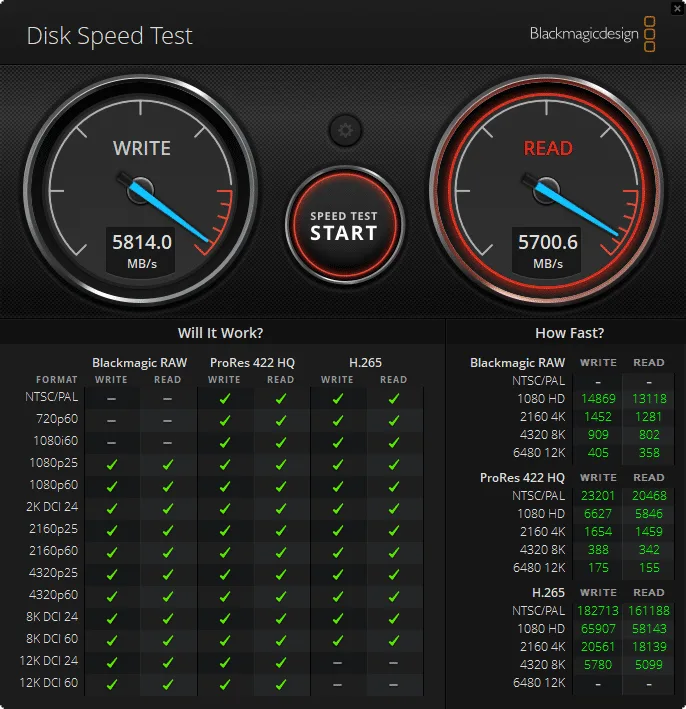This screenshot has width=686, height=709.
Task: Click the Blackmagic RAW write dash for 720p60
Action: pos(111,421)
